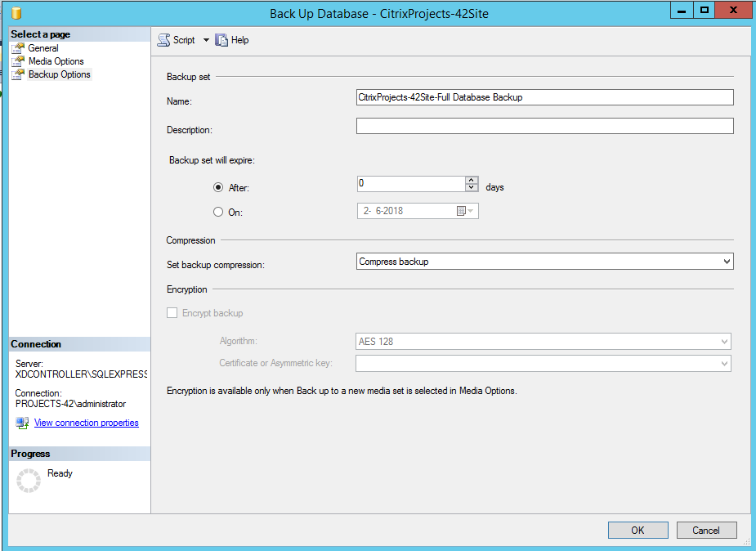756x551 pixels.
Task: Click the Connection: label above the login
Action: point(38,393)
